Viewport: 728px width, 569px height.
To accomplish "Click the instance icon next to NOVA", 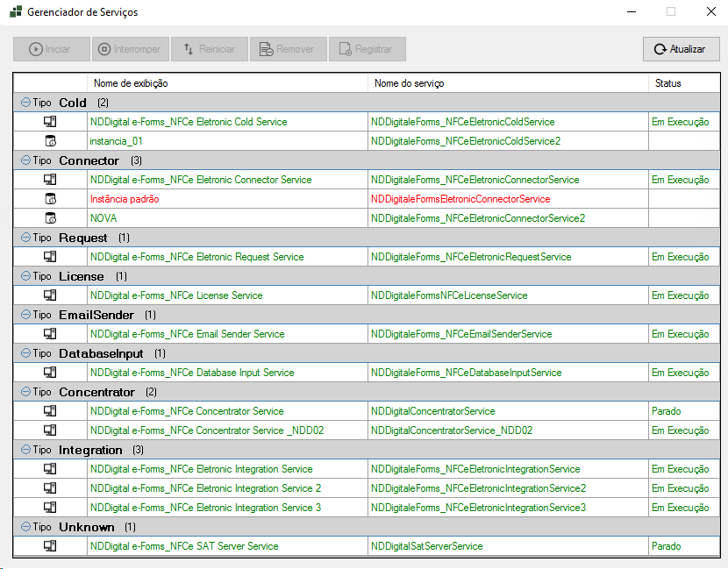I will 50,218.
